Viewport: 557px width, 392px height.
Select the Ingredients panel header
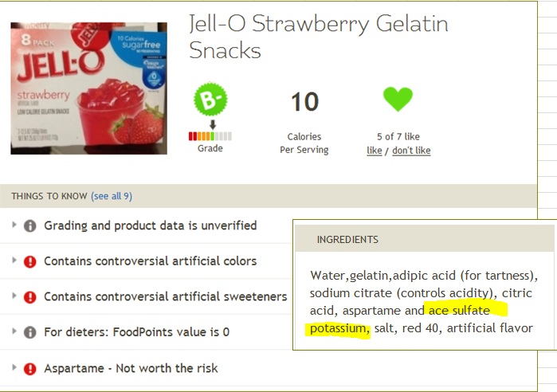[x=425, y=239]
